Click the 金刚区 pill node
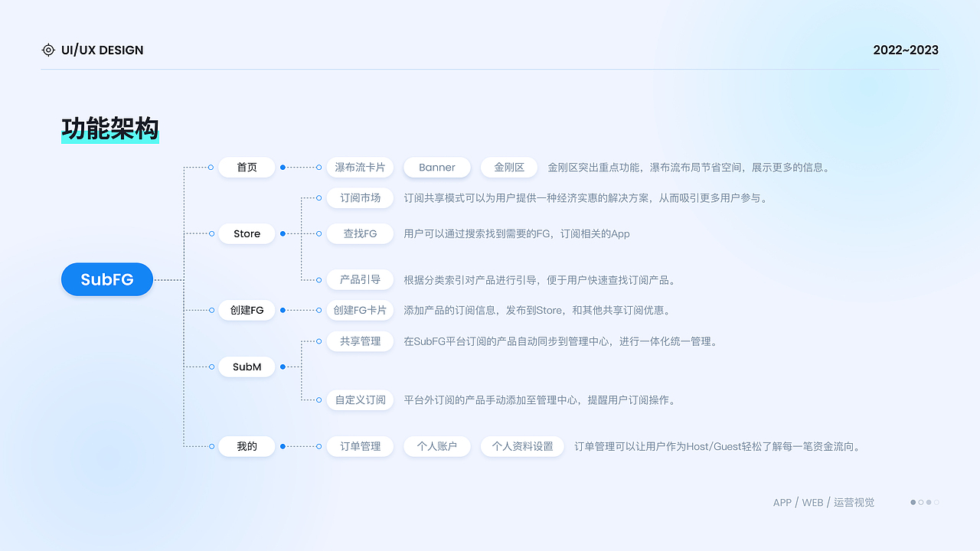Viewport: 980px width, 551px height. coord(508,167)
